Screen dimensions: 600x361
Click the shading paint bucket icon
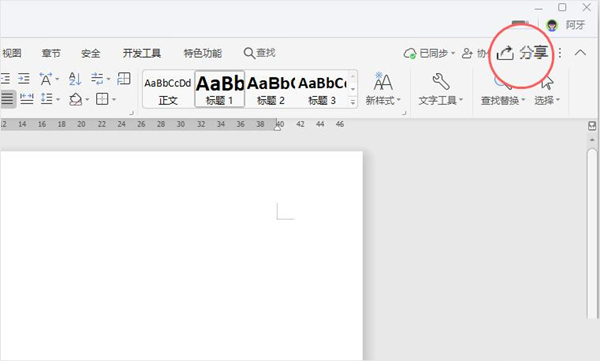[75, 100]
